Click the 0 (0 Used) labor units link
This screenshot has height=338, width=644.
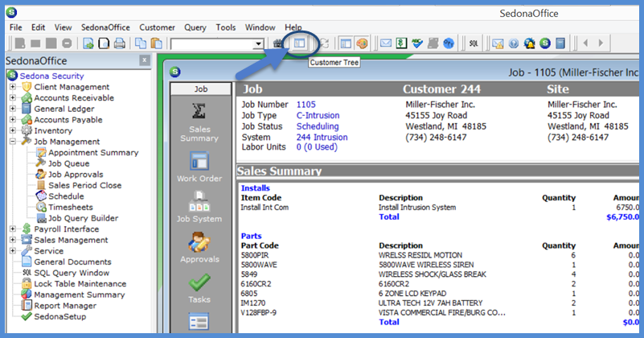pos(317,146)
